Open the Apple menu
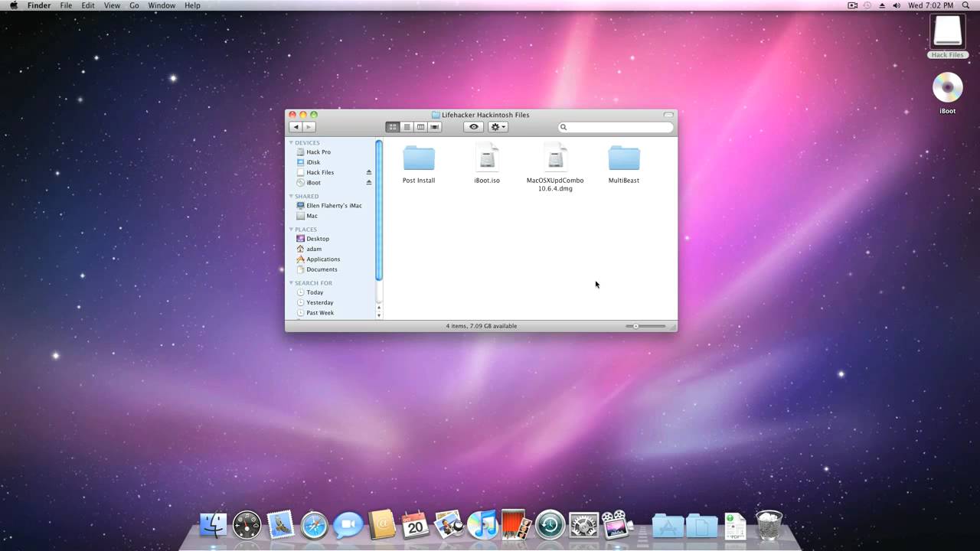Image resolution: width=980 pixels, height=551 pixels. tap(13, 5)
